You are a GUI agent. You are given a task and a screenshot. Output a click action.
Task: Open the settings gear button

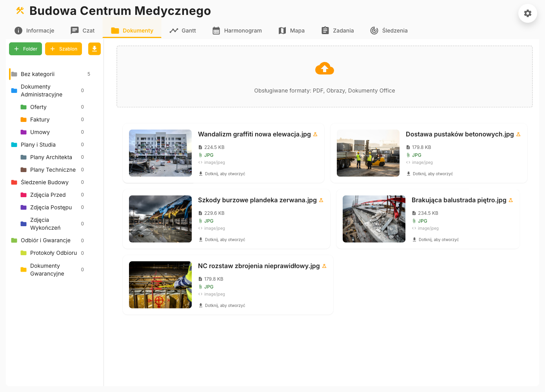pyautogui.click(x=527, y=13)
